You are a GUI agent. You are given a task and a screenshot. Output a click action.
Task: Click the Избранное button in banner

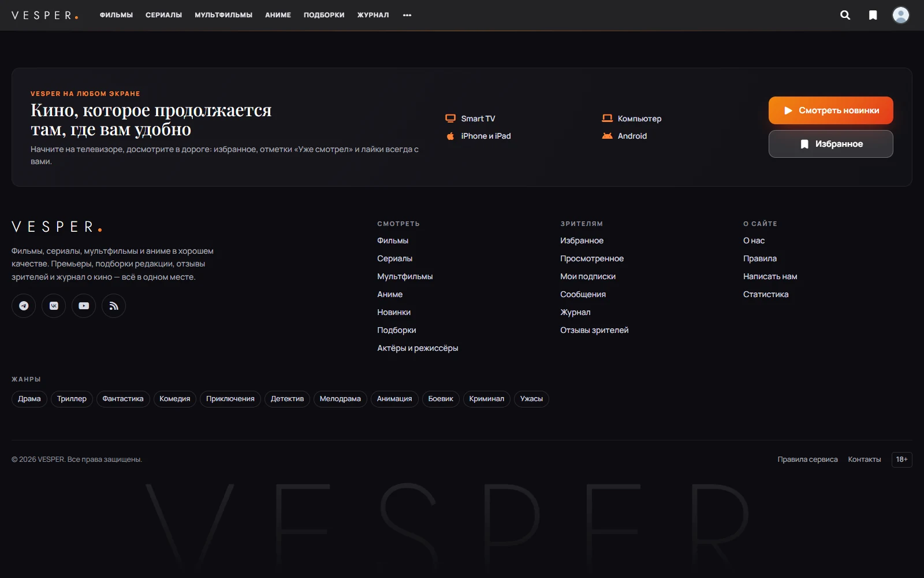[x=830, y=144]
